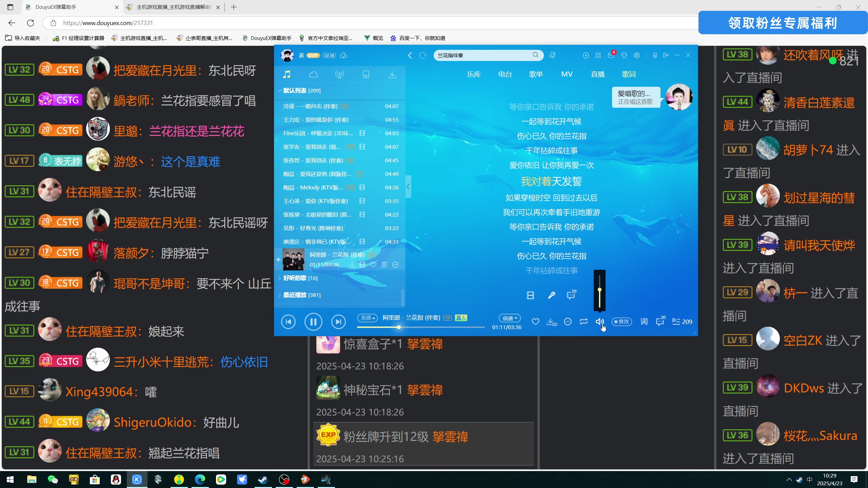Open more options in bottom player bar
The width and height of the screenshot is (868, 488).
568,322
